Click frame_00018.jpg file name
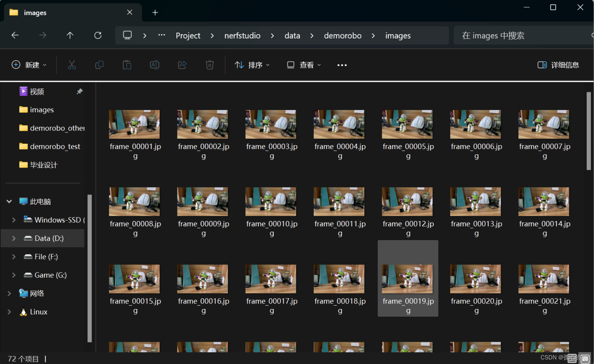Viewport: 594px width, 364px height. coord(340,306)
